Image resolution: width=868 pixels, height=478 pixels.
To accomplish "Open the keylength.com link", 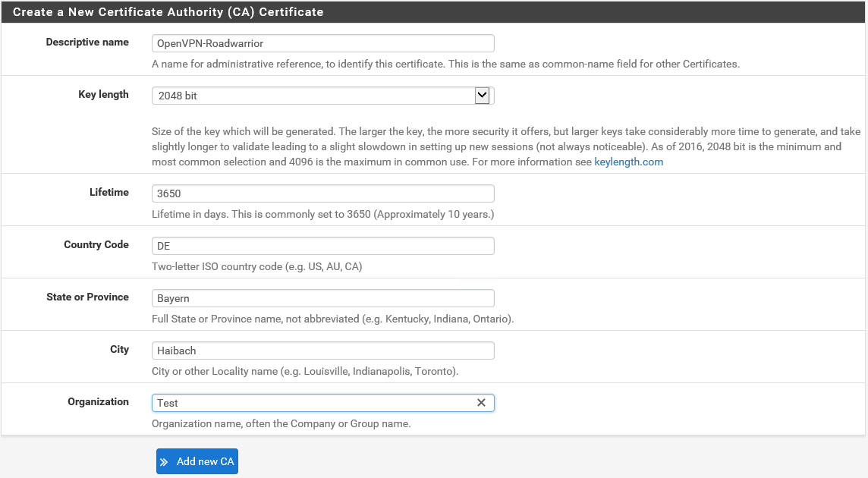I will coord(628,162).
